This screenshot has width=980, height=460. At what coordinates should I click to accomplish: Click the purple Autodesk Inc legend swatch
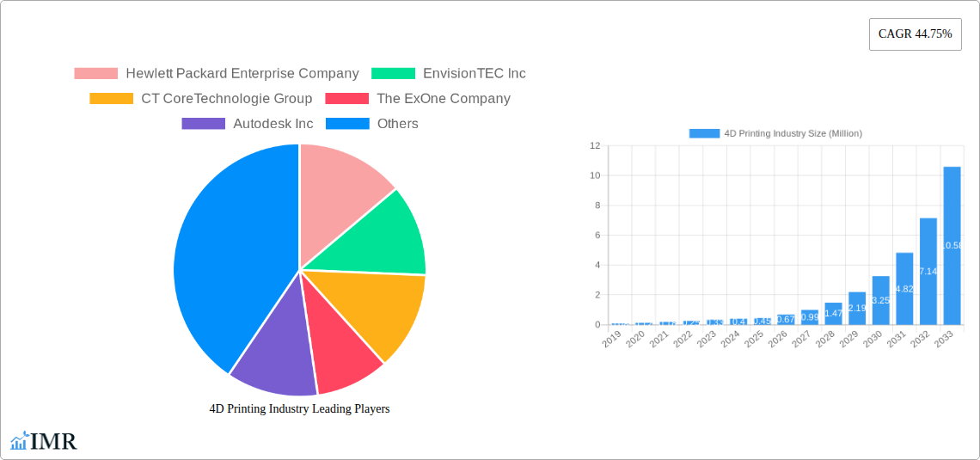click(x=203, y=124)
